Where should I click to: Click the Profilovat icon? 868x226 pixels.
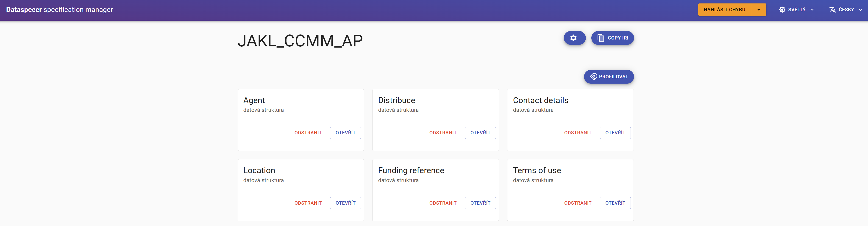click(x=593, y=77)
